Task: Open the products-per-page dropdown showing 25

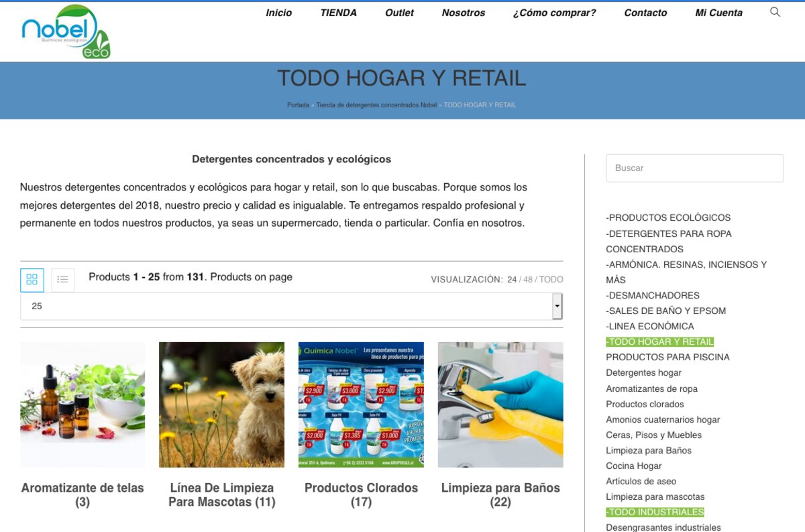Action: 291,306
